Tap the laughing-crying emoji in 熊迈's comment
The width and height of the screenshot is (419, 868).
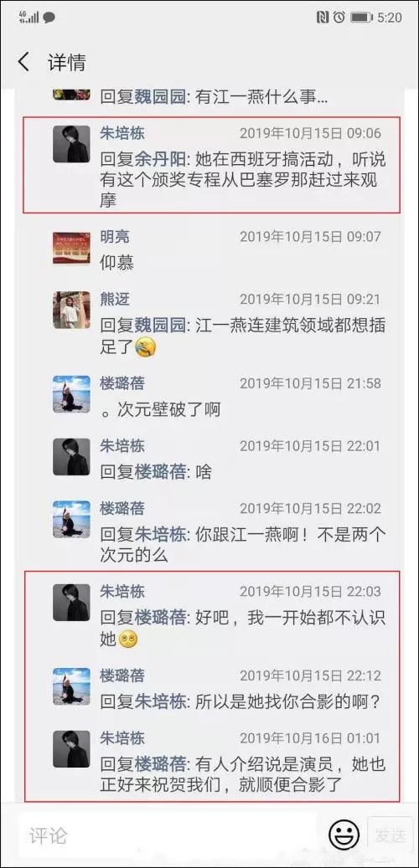tap(146, 347)
